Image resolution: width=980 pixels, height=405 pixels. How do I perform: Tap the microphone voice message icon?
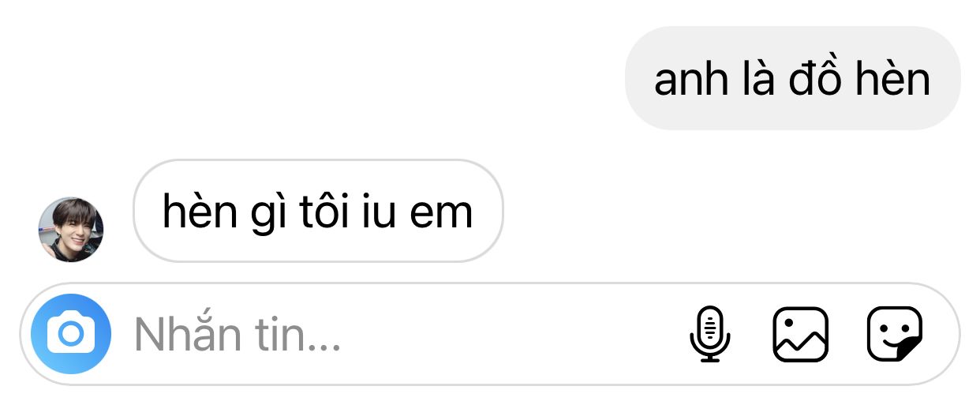[710, 334]
